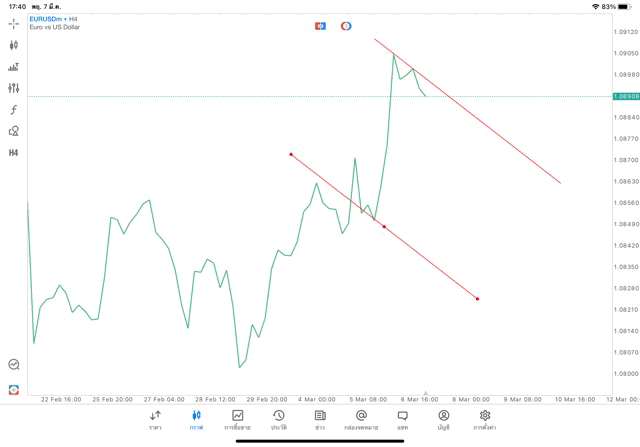Open the History (ประวัติ) tab
640x447 pixels.
(278, 420)
